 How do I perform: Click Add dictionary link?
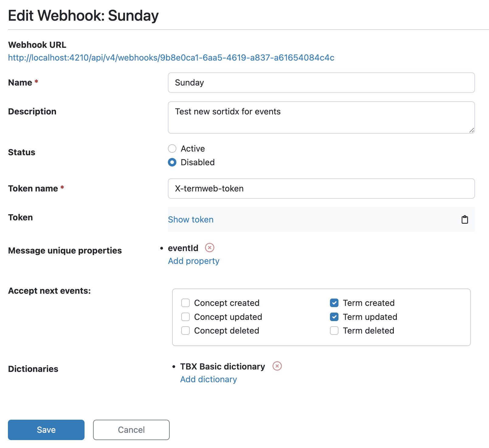click(209, 379)
